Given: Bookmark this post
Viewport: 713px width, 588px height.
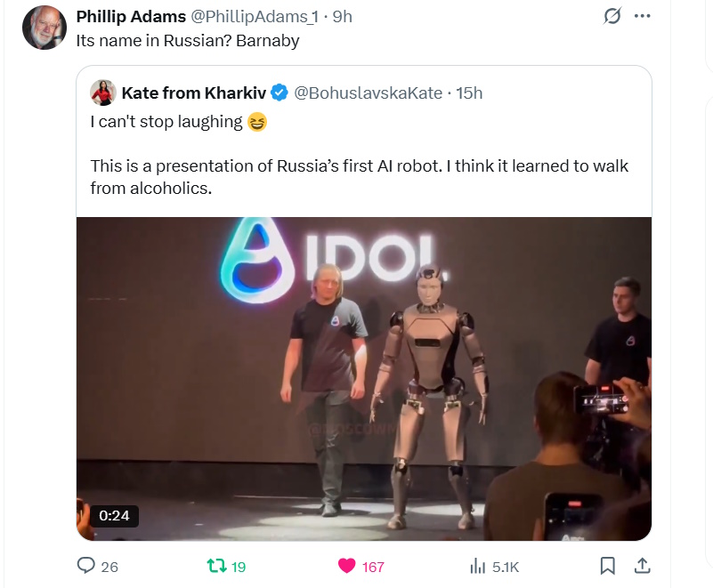Looking at the screenshot, I should [x=607, y=566].
